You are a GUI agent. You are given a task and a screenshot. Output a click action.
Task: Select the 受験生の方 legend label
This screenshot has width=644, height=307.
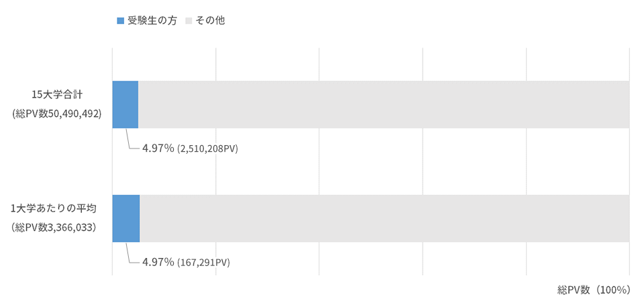(x=152, y=21)
